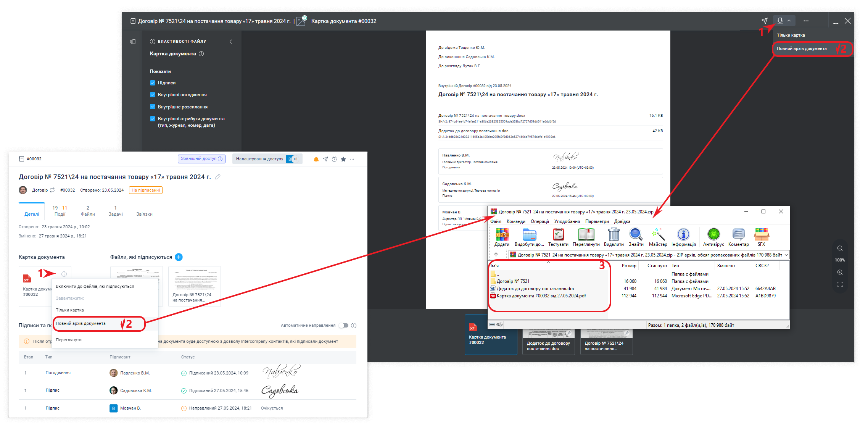Open the WinRAR archive path dropdown
This screenshot has width=868, height=426.
pyautogui.click(x=786, y=255)
